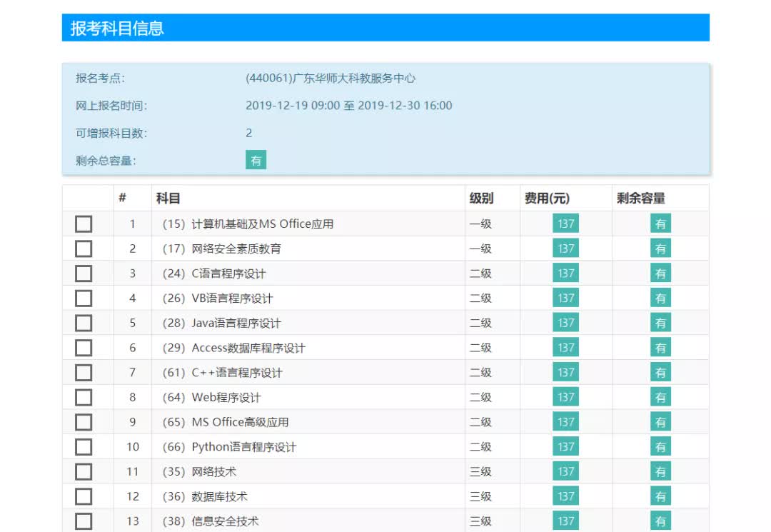
Task: Check the 信息安全技术 checkbox
Action: point(84,521)
